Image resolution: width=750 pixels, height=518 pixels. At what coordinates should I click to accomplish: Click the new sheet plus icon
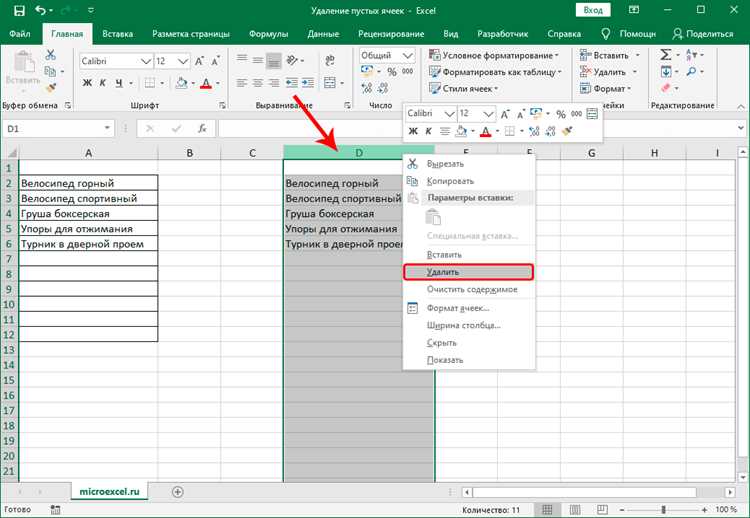click(177, 492)
